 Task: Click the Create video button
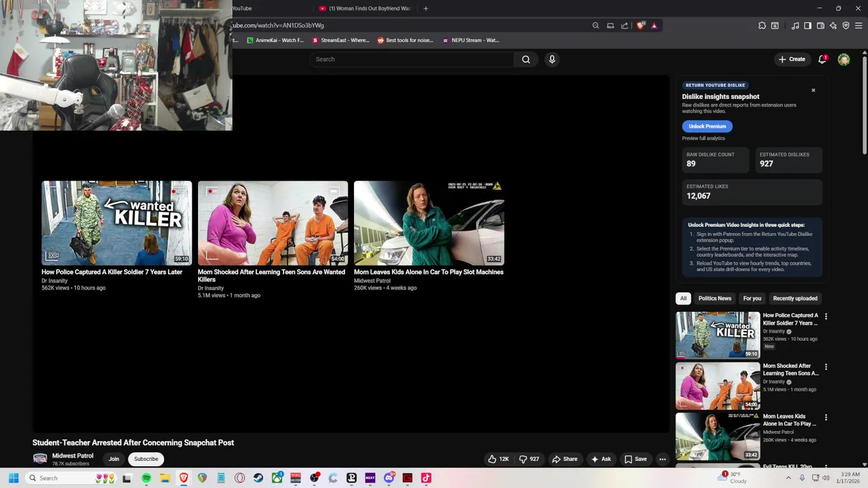coord(792,59)
